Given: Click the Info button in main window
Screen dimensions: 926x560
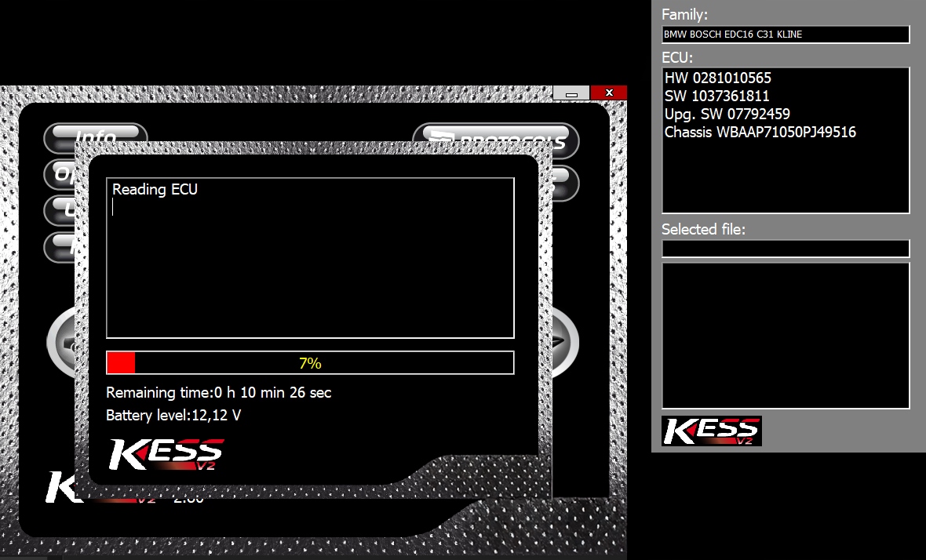Looking at the screenshot, I should pos(95,133).
